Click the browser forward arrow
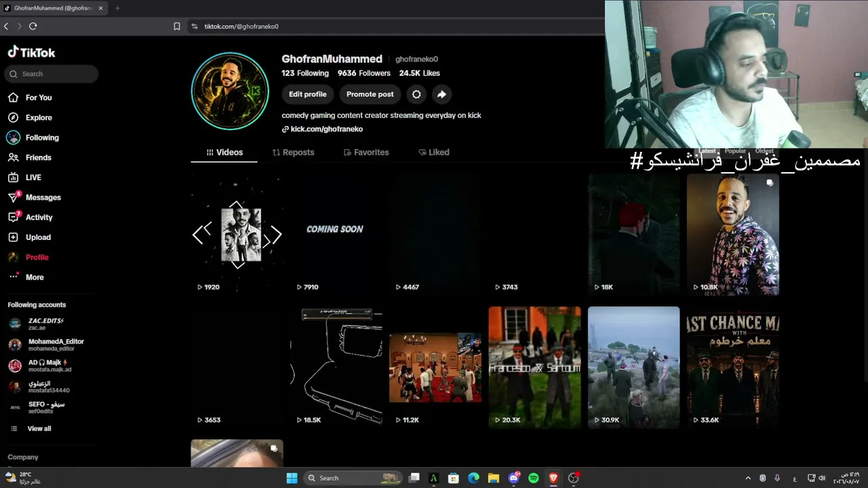This screenshot has width=868, height=488. (19, 26)
